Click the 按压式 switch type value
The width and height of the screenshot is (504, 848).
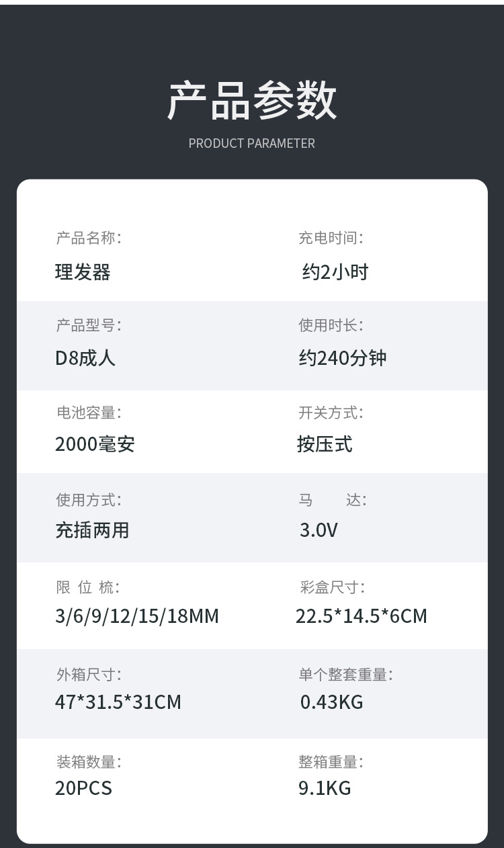(325, 444)
